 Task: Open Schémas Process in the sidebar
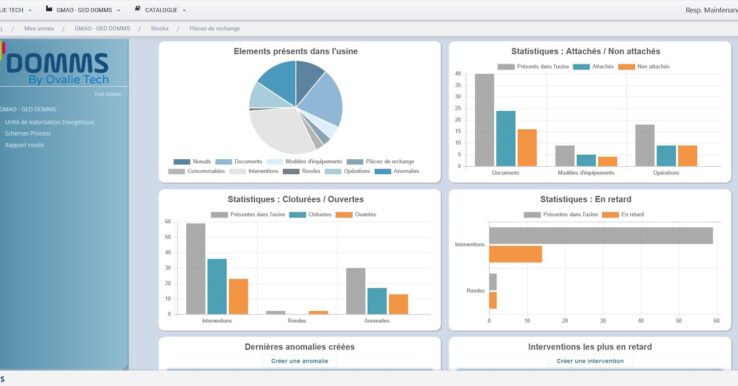point(28,134)
